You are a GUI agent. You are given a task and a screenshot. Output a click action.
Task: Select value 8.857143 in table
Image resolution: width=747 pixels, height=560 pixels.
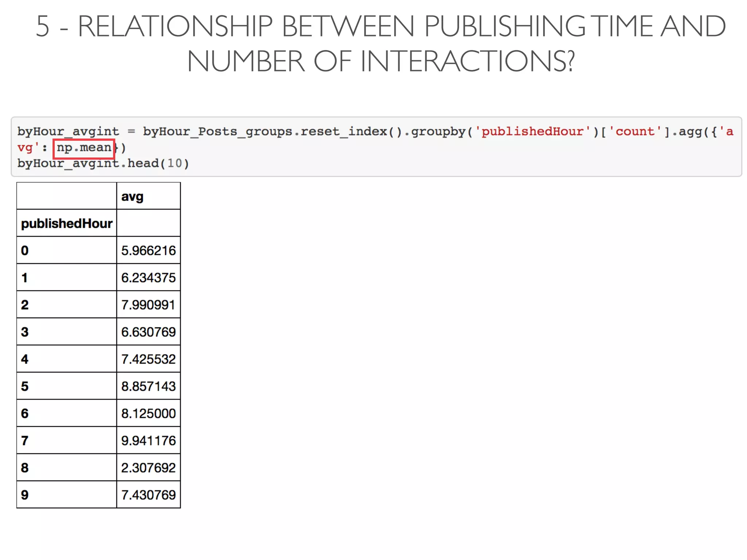(x=148, y=386)
